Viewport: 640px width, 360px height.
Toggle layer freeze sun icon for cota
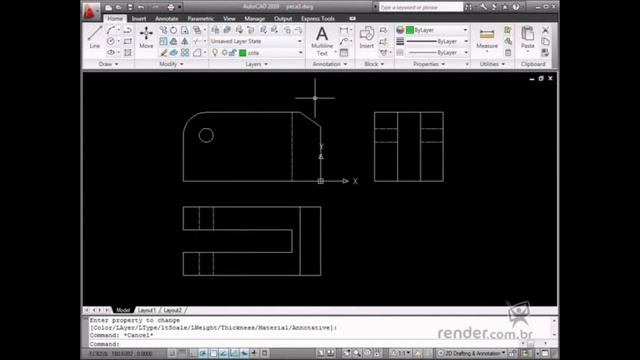point(224,53)
